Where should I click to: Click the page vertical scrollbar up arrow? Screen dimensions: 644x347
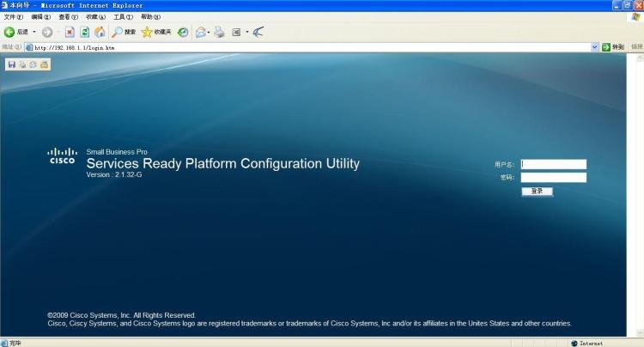(x=640, y=58)
